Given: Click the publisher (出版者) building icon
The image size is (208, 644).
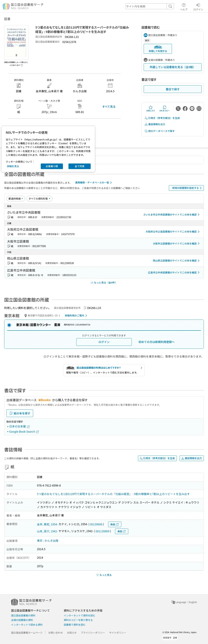Looking at the screenshot, I should point(80,85).
